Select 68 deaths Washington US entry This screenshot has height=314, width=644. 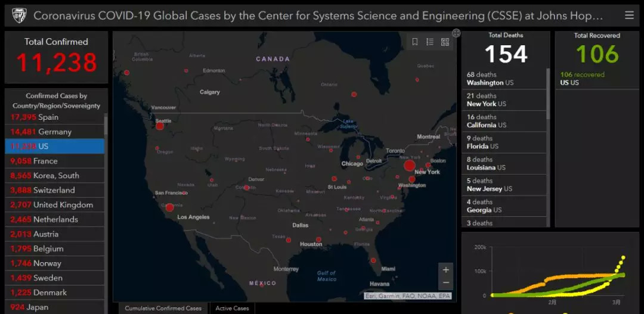tap(504, 79)
